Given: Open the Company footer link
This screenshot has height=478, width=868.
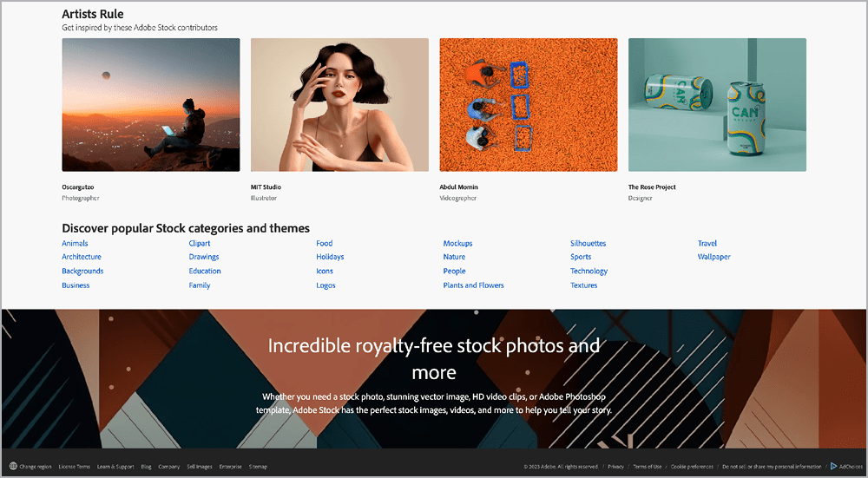Looking at the screenshot, I should click(169, 467).
